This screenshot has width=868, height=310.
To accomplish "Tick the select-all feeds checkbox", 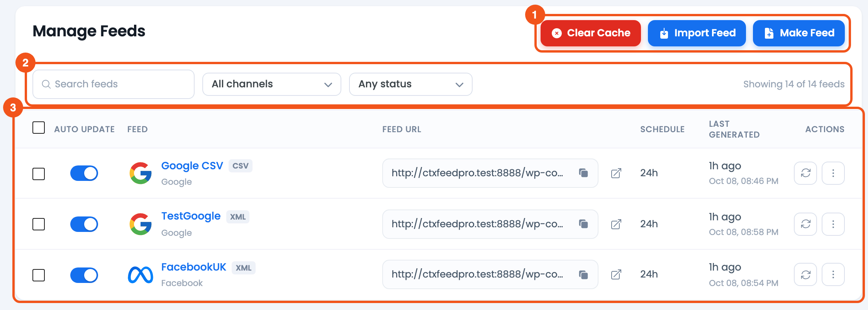I will [39, 128].
